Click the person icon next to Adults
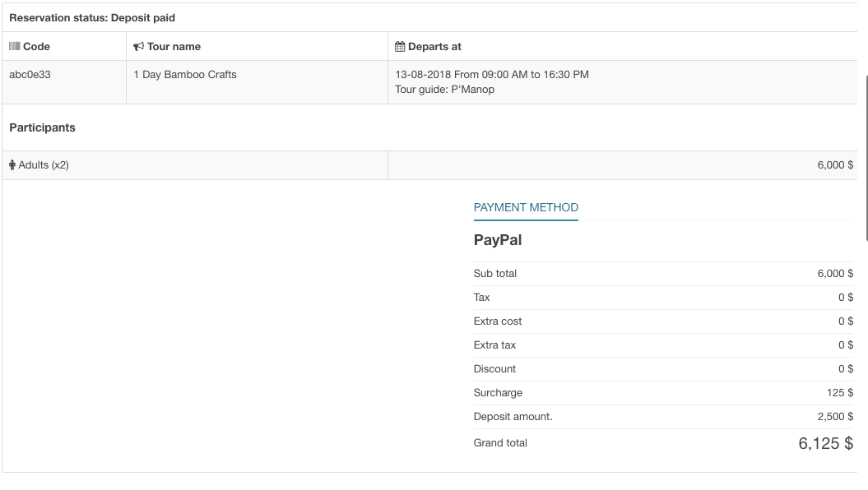Image resolution: width=868 pixels, height=490 pixels. tap(12, 165)
